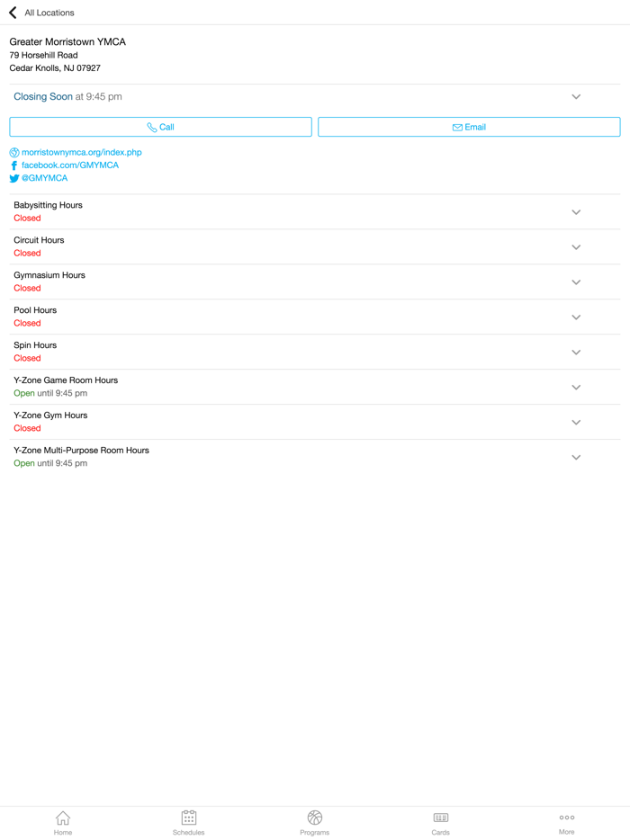Tap the 79 Horsehill Road address line

pos(43,55)
